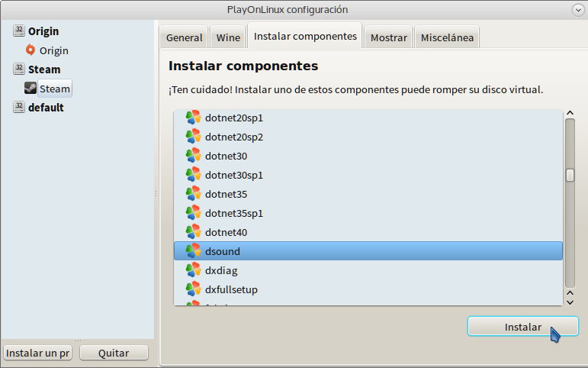Click the Quitar button

pyautogui.click(x=114, y=353)
